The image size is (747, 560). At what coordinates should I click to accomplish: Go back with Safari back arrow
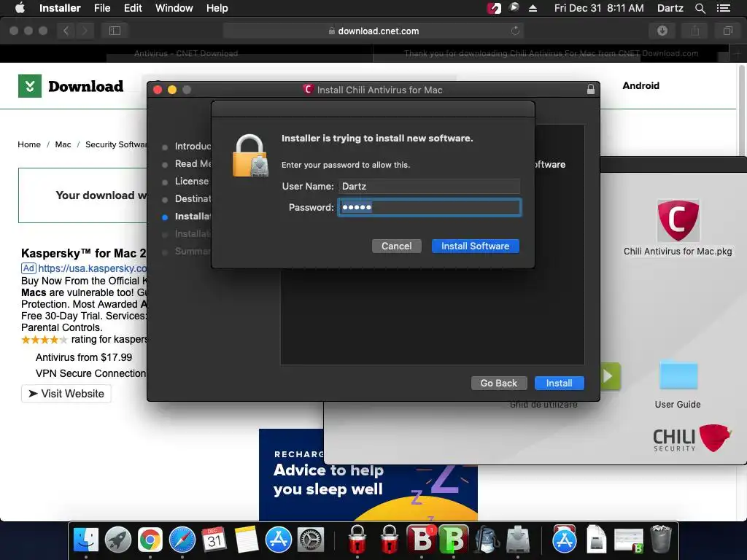(x=66, y=31)
